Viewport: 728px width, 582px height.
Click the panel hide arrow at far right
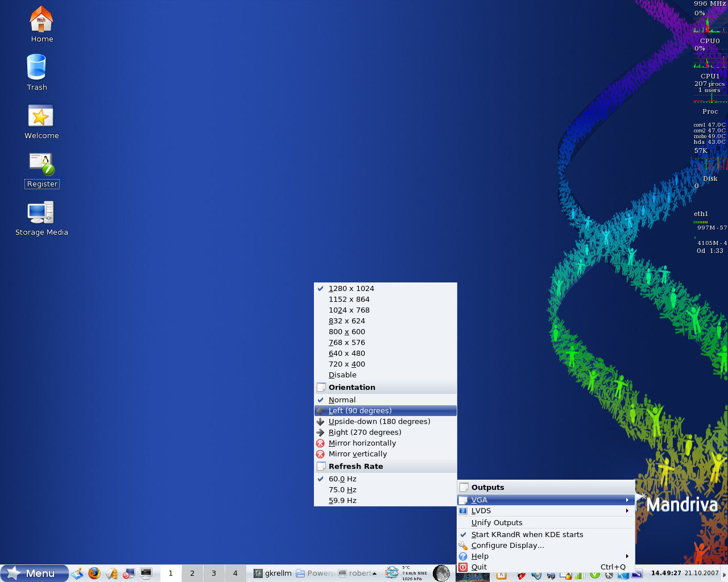pyautogui.click(x=724, y=573)
